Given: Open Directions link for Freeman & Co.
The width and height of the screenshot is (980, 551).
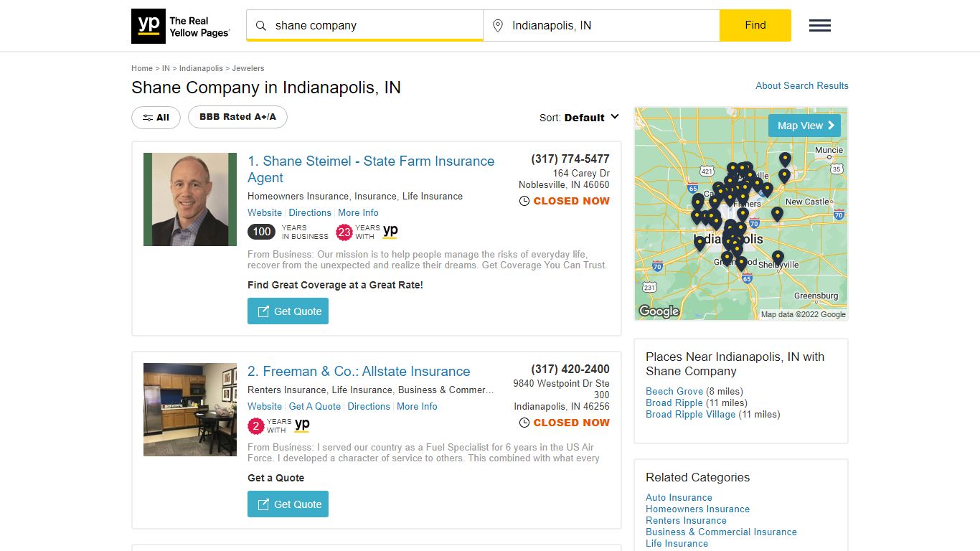Looking at the screenshot, I should (369, 406).
